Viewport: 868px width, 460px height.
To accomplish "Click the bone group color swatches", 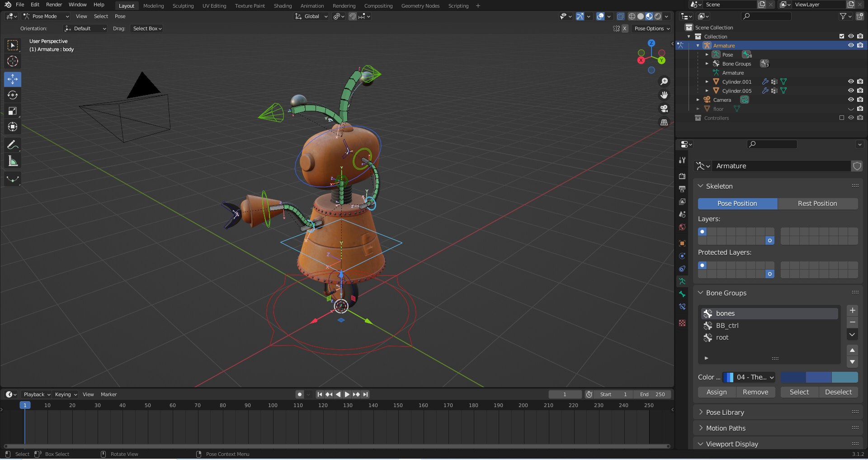I will (x=819, y=377).
